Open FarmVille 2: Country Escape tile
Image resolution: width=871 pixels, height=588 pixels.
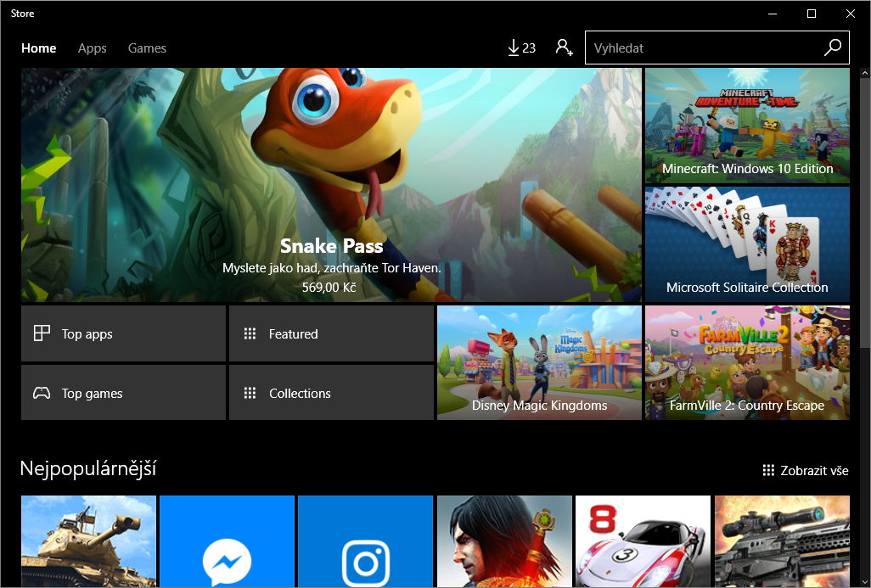pos(747,362)
